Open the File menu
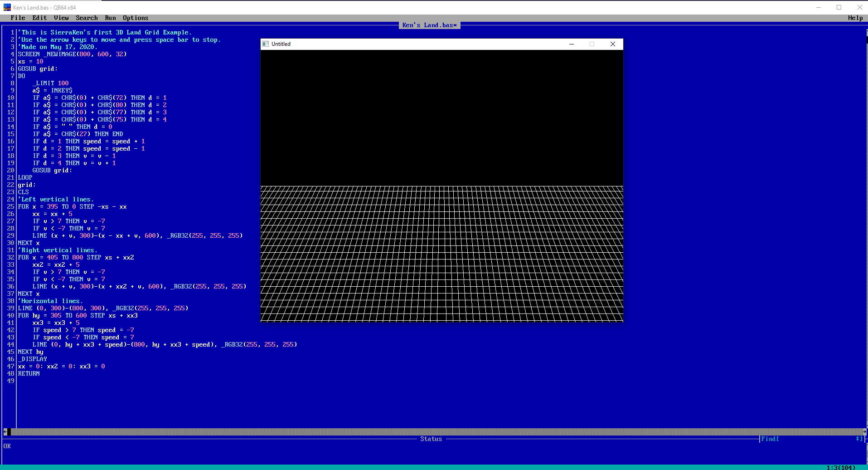This screenshot has height=470, width=868. pyautogui.click(x=18, y=18)
